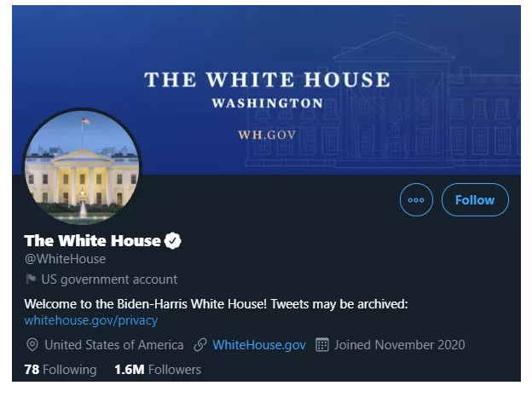
Task: Open the three-dot more options button
Action: click(416, 200)
